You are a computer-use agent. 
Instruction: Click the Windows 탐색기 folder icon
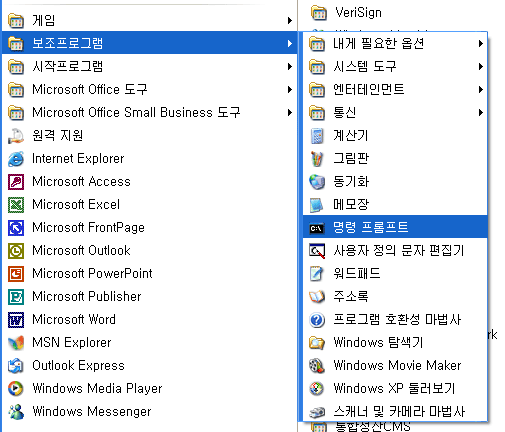(x=317, y=343)
